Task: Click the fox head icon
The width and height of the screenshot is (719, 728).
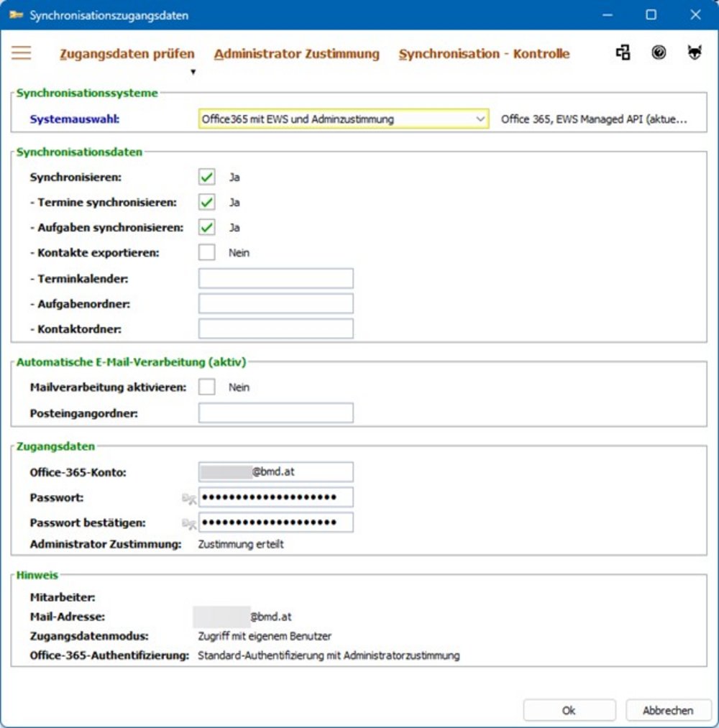Action: [694, 53]
